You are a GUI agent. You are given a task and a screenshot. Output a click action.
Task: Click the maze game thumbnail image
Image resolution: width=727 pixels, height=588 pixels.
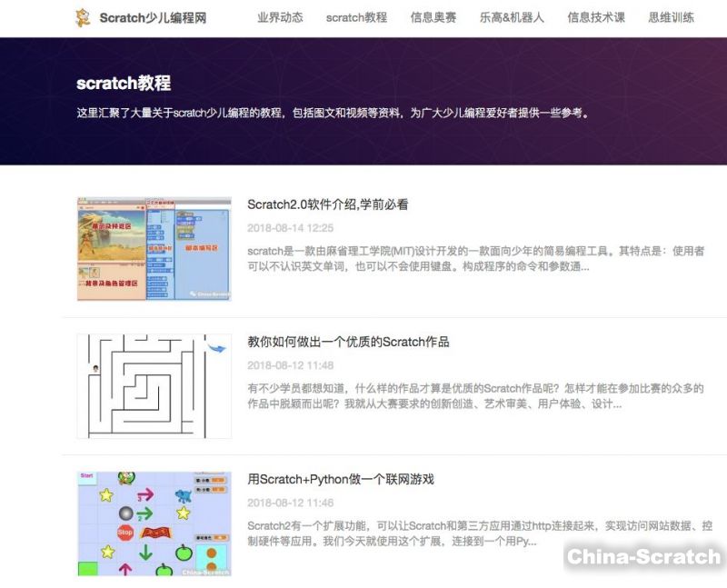pos(154,386)
